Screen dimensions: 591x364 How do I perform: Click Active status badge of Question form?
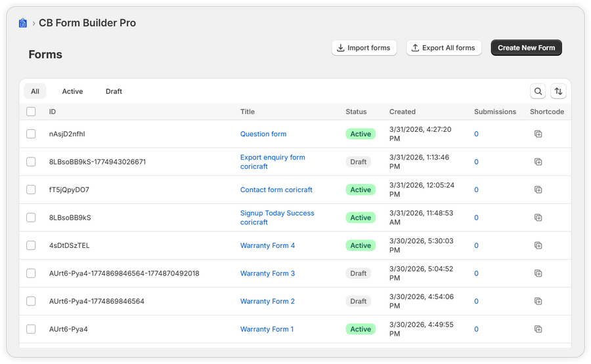coord(361,134)
